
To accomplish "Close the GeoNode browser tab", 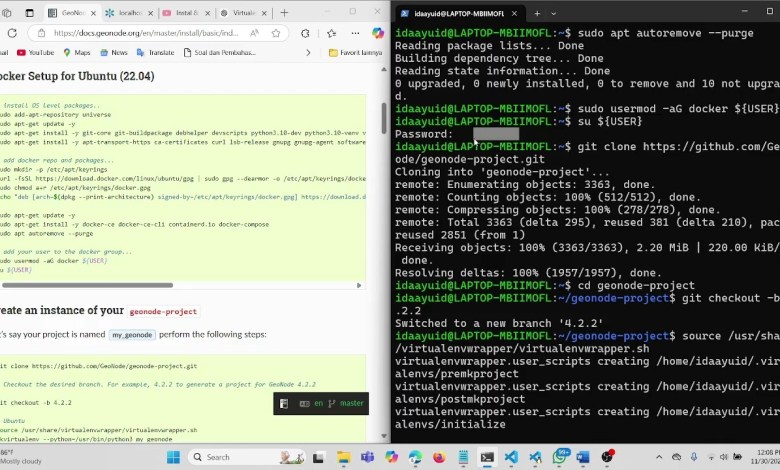I will (93, 13).
